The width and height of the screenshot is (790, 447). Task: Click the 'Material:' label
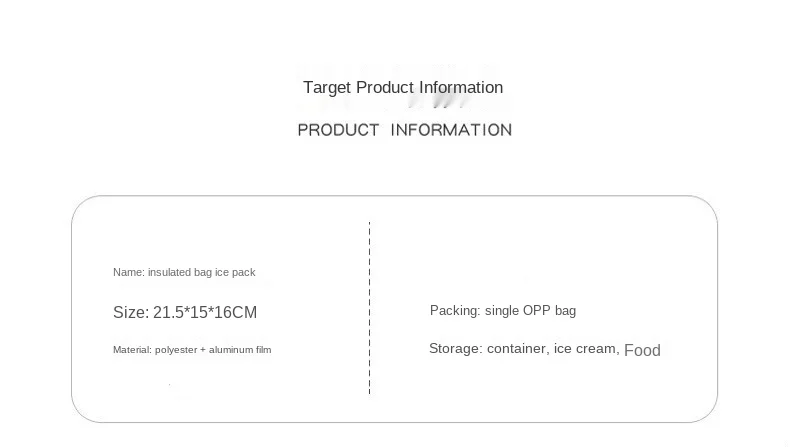pyautogui.click(x=132, y=350)
